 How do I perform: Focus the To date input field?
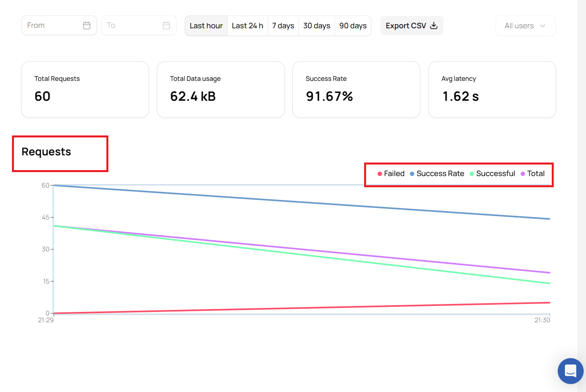(139, 25)
